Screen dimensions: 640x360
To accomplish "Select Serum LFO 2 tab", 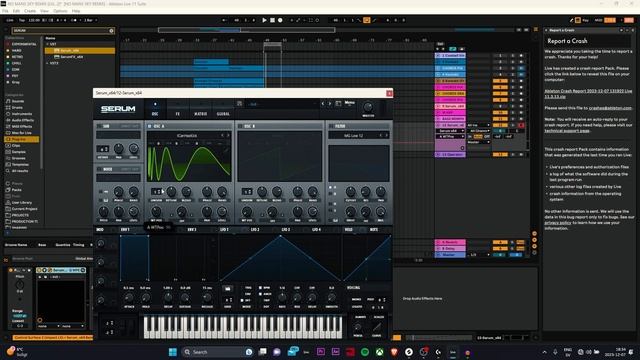I will (x=255, y=230).
